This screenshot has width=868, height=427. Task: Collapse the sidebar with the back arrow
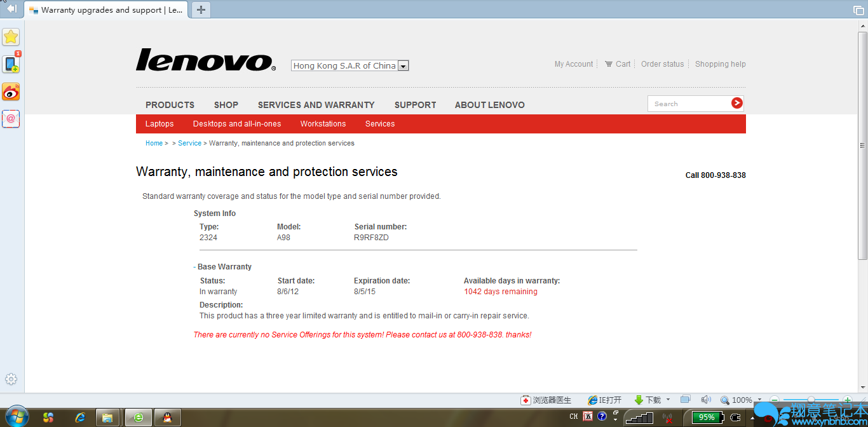click(11, 9)
